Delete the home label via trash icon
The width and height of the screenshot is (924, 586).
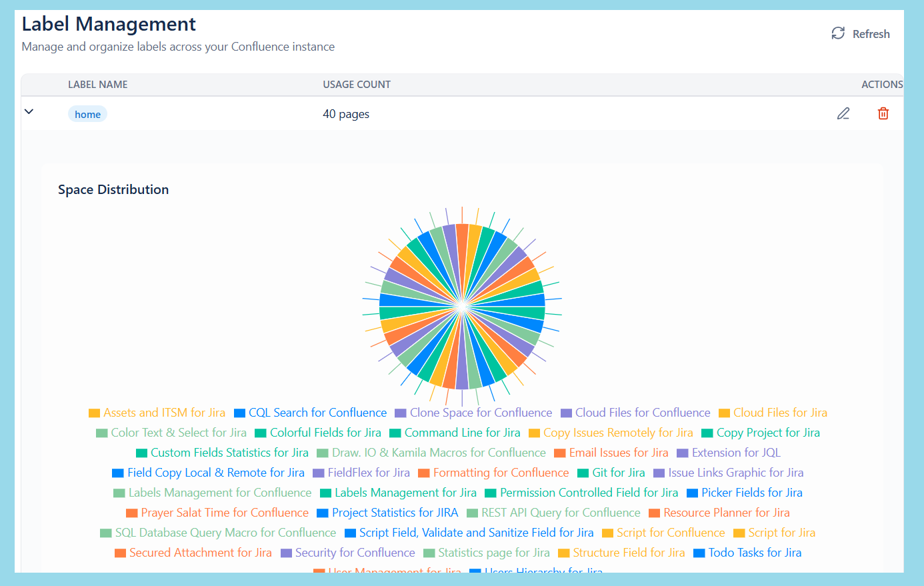pyautogui.click(x=883, y=113)
